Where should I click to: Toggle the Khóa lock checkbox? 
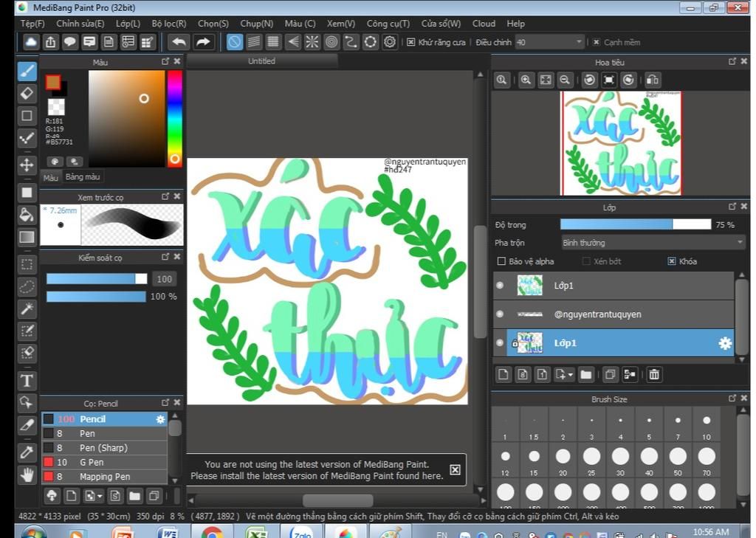click(672, 261)
